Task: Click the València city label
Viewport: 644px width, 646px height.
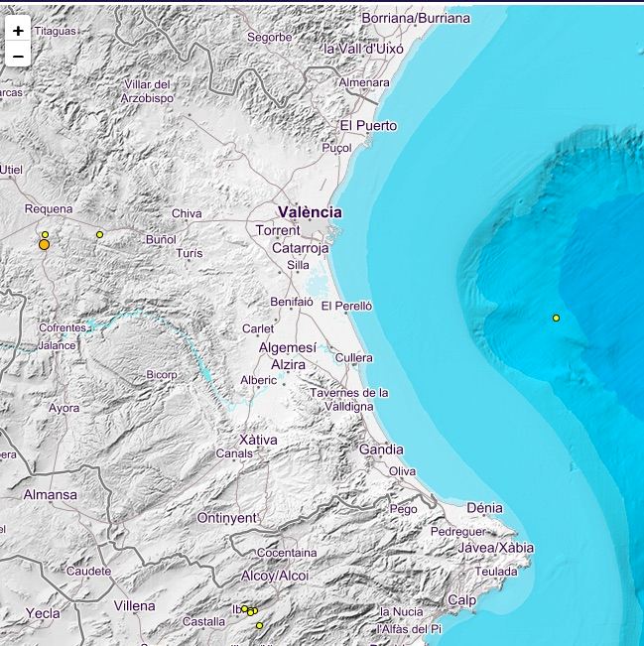Action: 310,211
